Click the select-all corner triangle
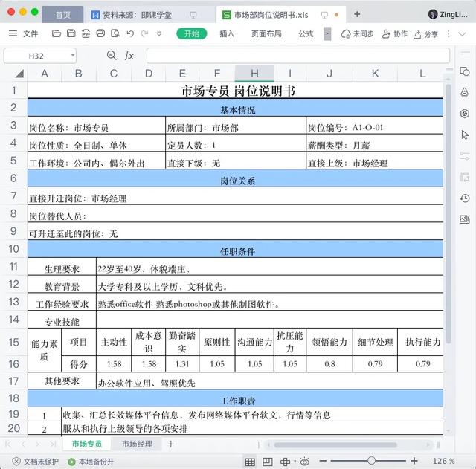The height and width of the screenshot is (469, 476). [19, 73]
